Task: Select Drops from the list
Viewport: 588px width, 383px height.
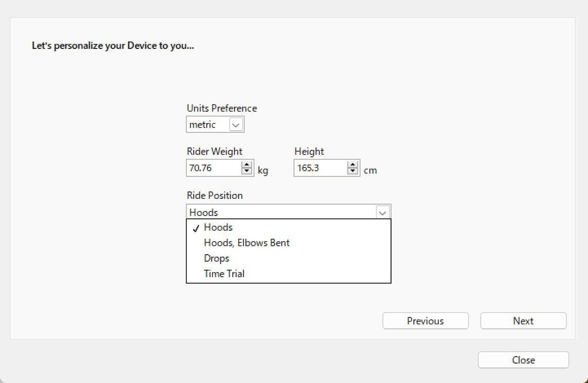Action: point(217,258)
